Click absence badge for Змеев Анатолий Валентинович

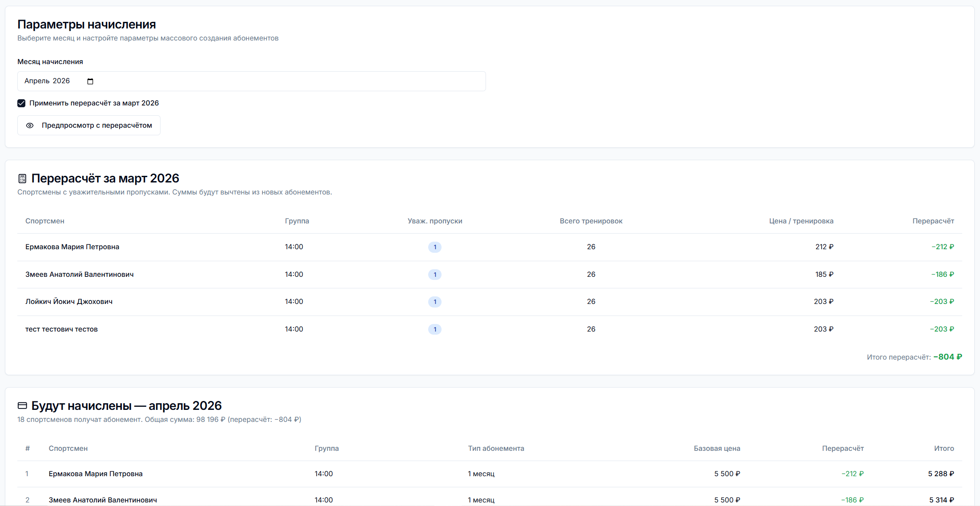click(x=434, y=275)
